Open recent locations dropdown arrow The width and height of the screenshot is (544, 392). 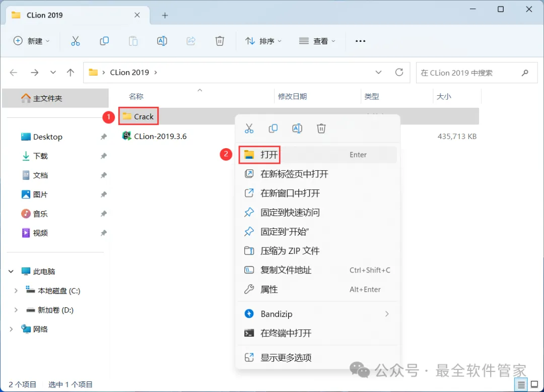[x=53, y=73]
